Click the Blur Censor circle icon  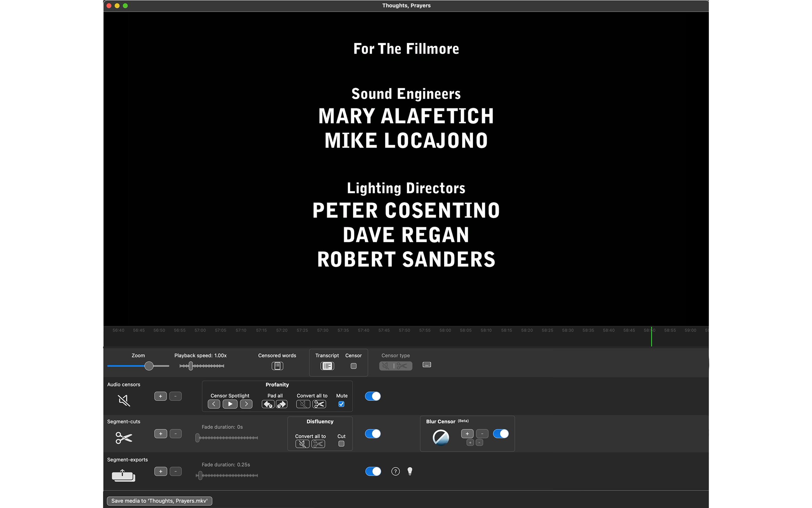tap(441, 438)
